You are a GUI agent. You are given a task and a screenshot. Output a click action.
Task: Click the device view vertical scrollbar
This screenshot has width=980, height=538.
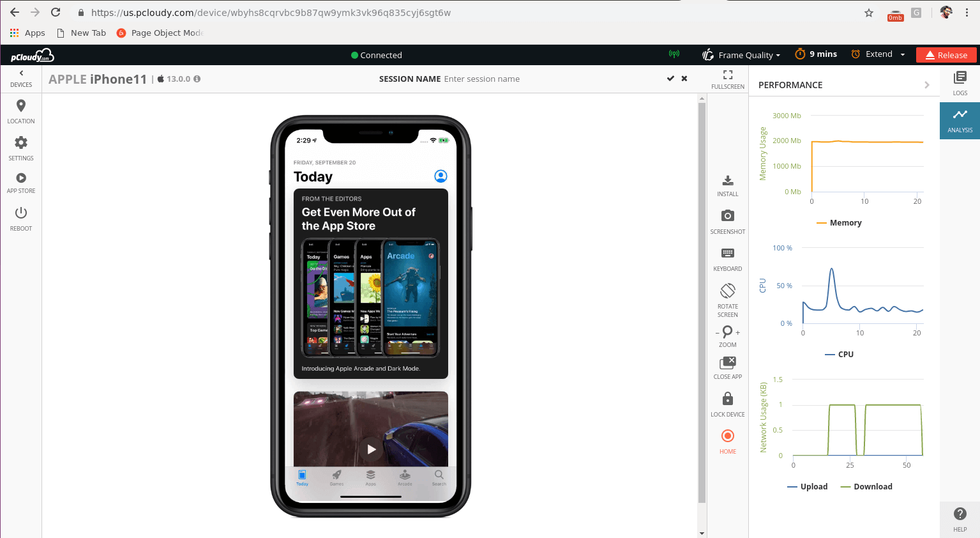pos(702,304)
